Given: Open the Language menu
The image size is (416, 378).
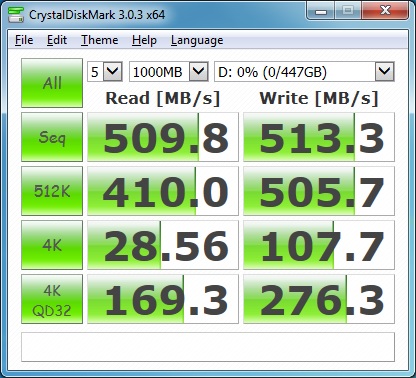Looking at the screenshot, I should click(x=197, y=40).
